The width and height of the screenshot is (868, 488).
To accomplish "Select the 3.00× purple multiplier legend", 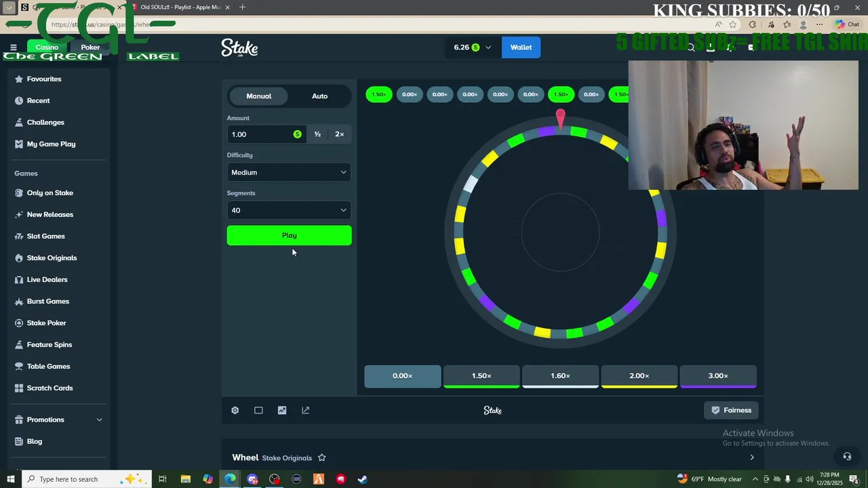I will tap(718, 376).
